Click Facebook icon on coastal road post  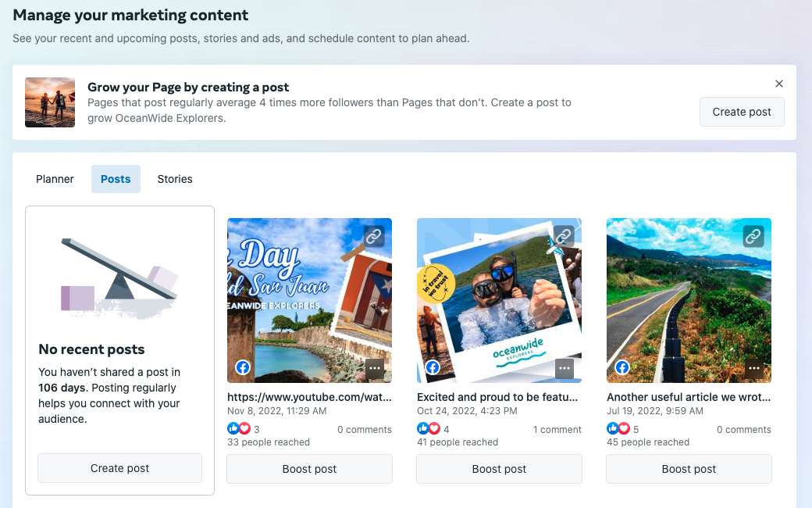point(622,367)
